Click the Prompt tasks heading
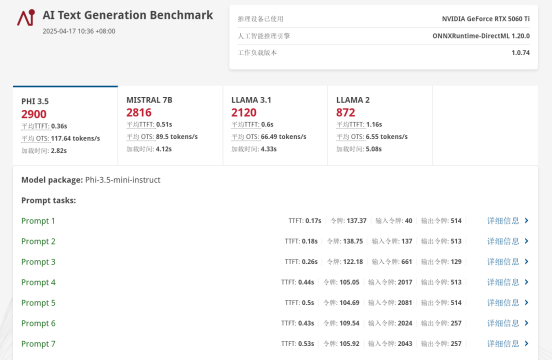 49,201
